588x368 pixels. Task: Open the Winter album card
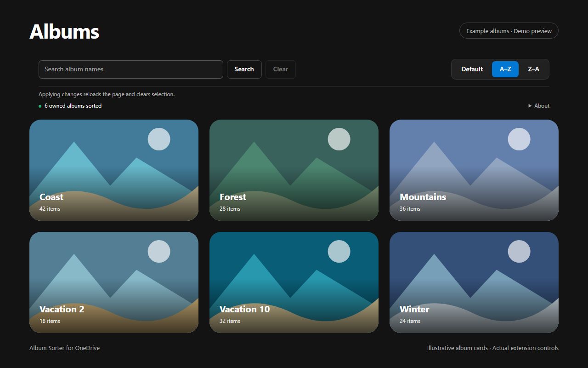[x=474, y=282]
